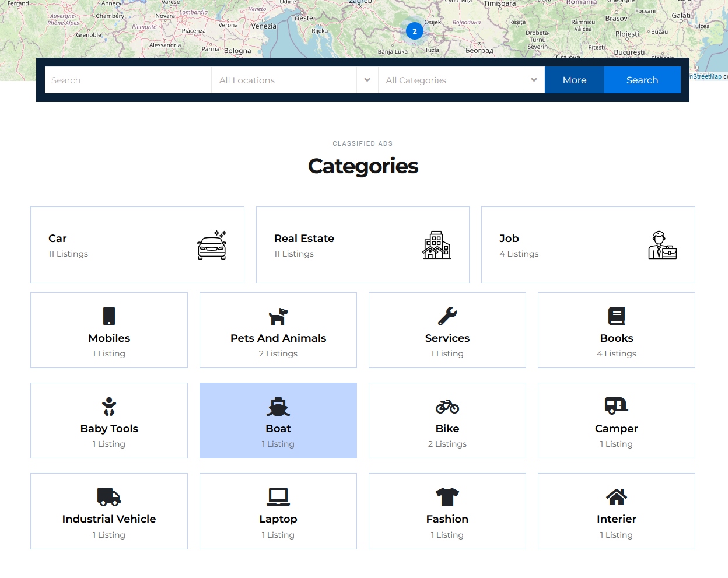This screenshot has height=578, width=728.
Task: Click '1 Listing' under Camper
Action: pyautogui.click(x=617, y=444)
